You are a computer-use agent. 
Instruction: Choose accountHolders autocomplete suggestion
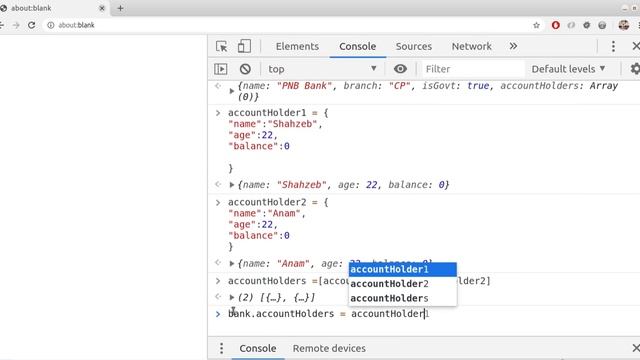tap(402, 298)
